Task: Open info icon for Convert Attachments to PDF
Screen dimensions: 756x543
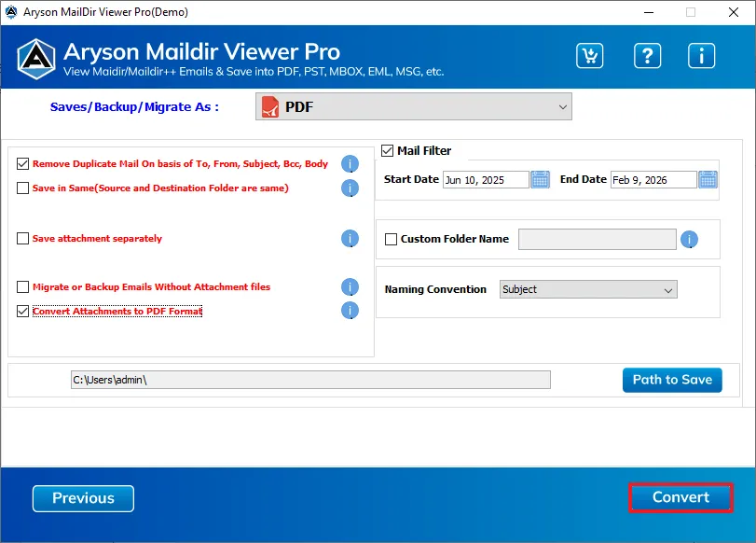Action: 351,311
